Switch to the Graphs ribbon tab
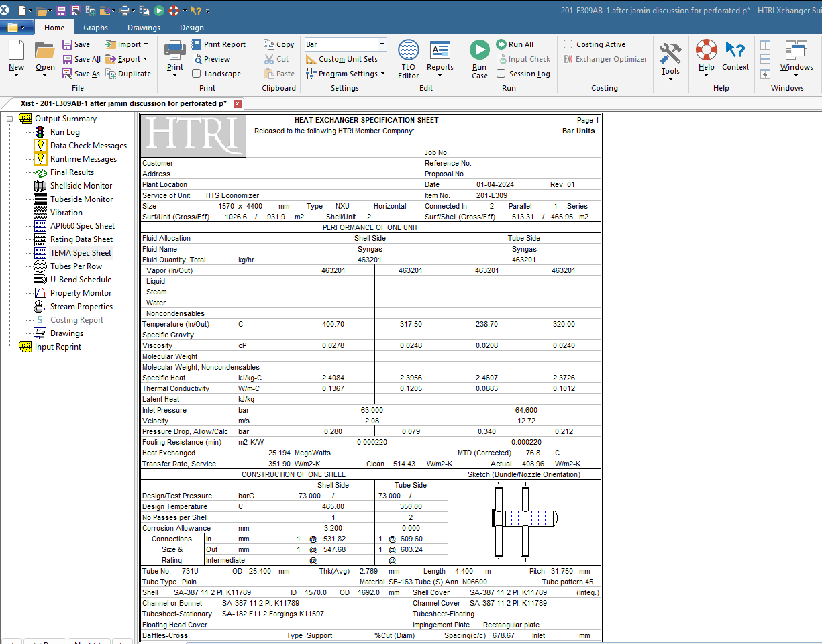822x644 pixels. point(96,28)
